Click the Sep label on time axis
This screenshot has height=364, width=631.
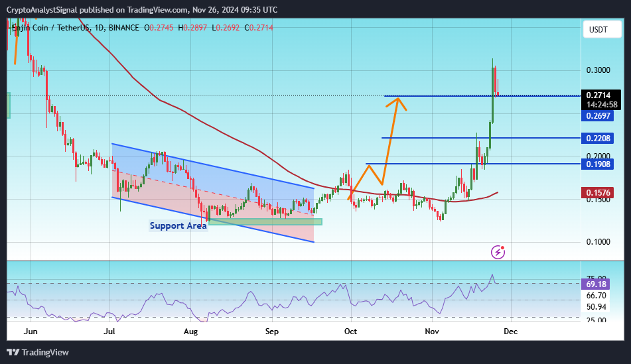coord(271,332)
